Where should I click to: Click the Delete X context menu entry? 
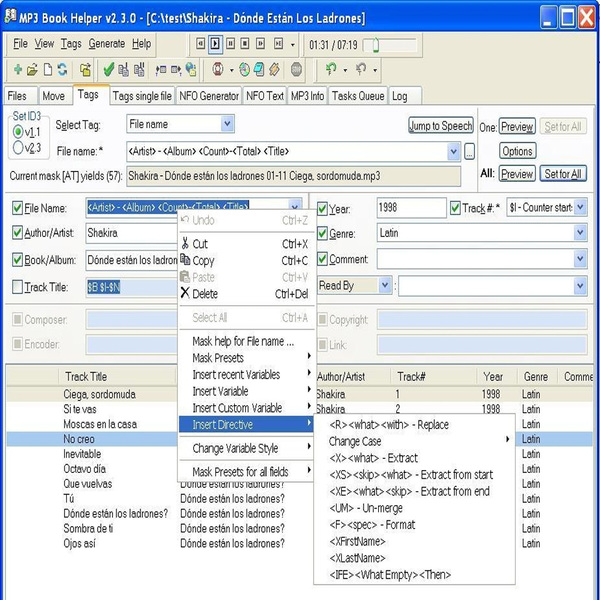[246, 293]
